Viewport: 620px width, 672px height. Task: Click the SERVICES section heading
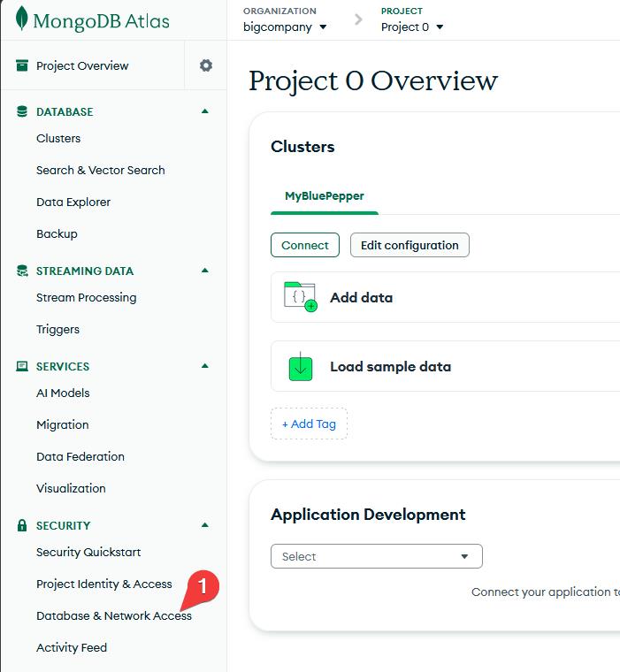point(63,366)
